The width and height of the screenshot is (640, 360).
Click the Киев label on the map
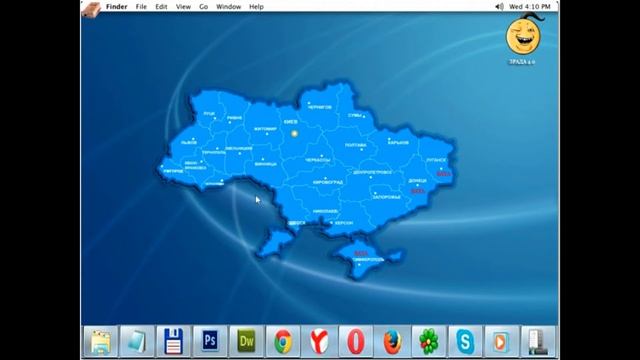(x=291, y=122)
